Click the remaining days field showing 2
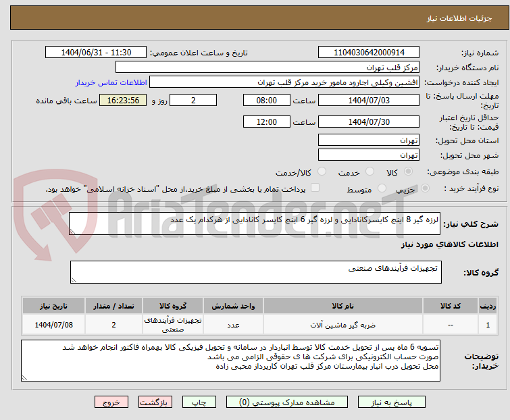Viewport: 510px width, 420px height. [x=193, y=100]
